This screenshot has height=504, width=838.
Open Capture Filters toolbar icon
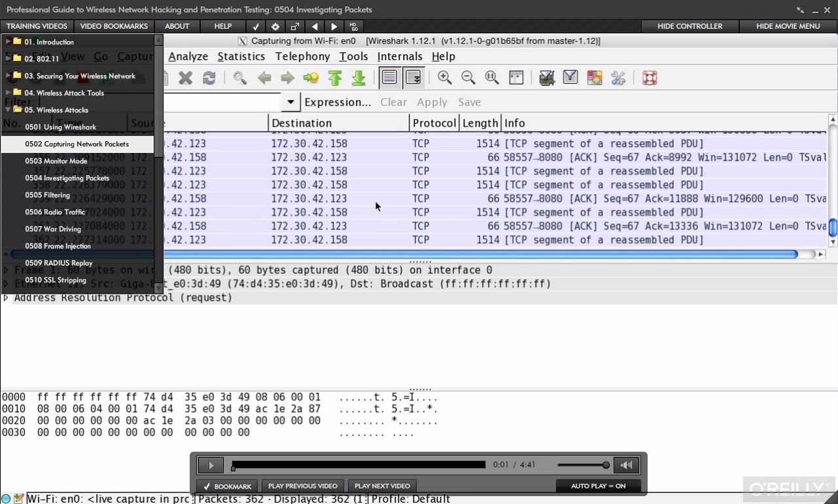pyautogui.click(x=547, y=78)
